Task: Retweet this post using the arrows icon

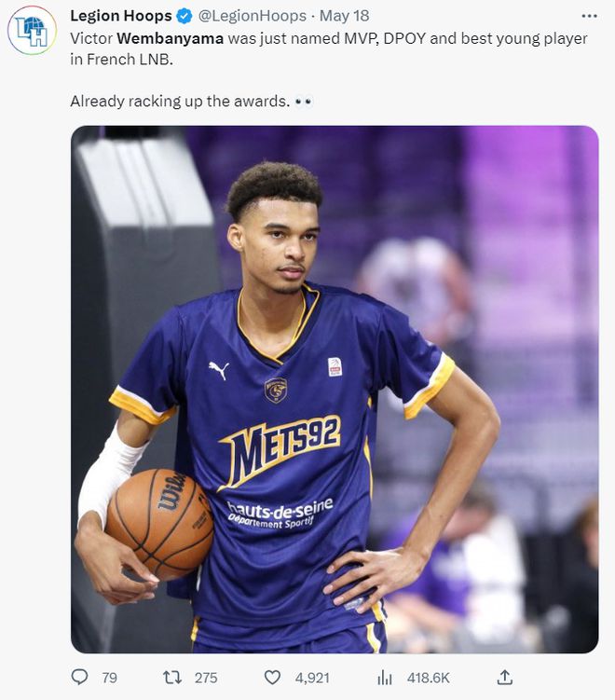Action: pos(171,678)
